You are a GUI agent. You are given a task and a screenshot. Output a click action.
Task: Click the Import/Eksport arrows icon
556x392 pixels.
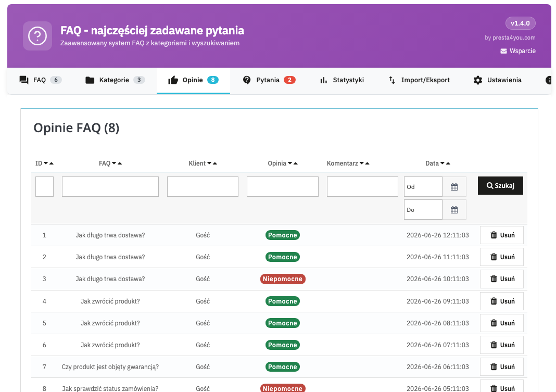pyautogui.click(x=392, y=80)
